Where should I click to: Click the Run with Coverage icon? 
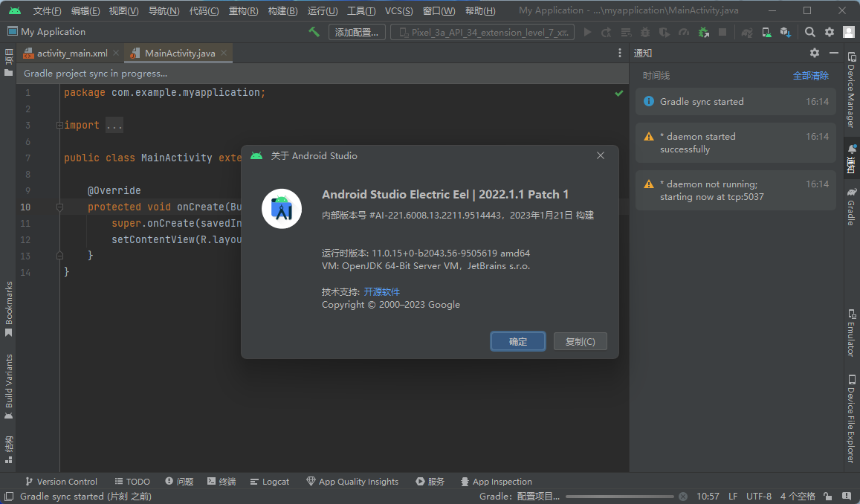pyautogui.click(x=665, y=33)
